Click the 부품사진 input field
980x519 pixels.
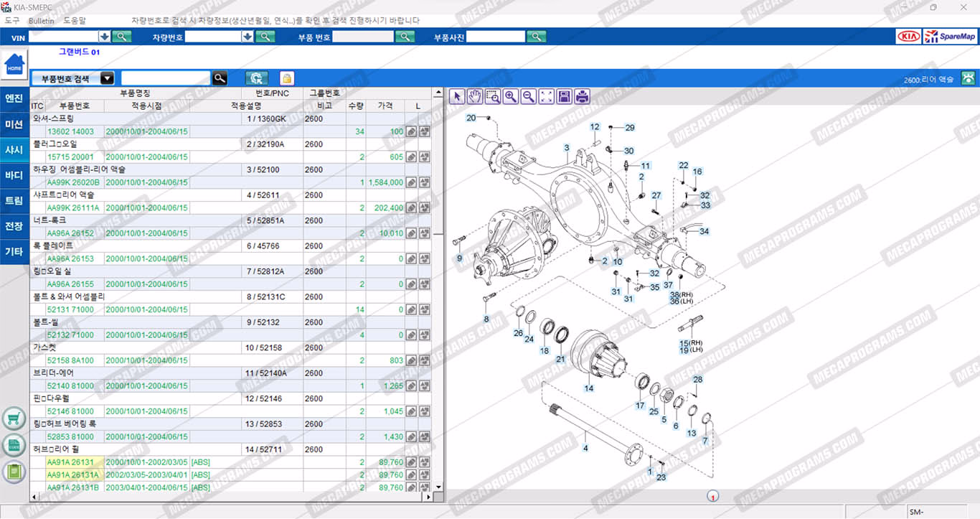495,37
